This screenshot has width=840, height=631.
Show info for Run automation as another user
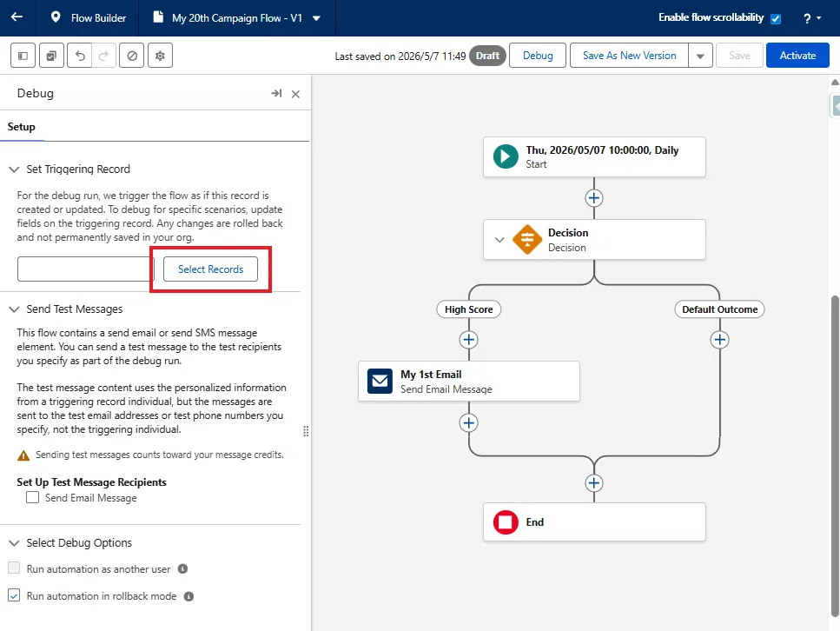click(x=182, y=568)
